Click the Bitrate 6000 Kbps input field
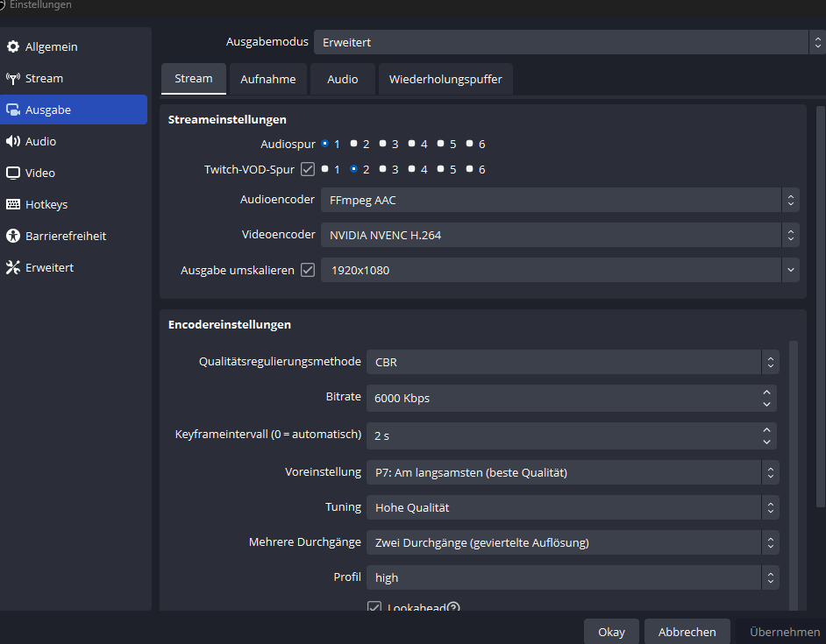This screenshot has width=826, height=644. click(561, 398)
